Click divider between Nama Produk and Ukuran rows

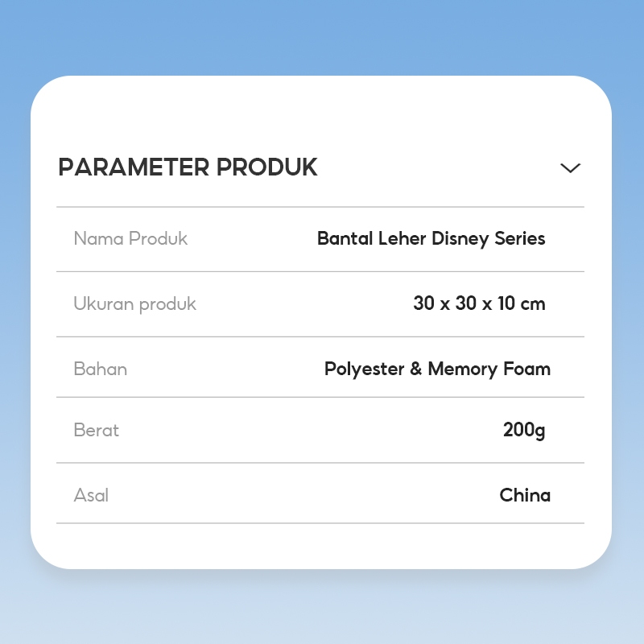[x=320, y=271]
